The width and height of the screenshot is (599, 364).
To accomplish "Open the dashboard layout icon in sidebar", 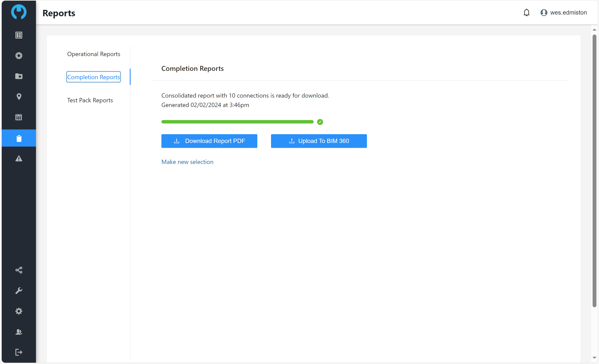I will pos(19,35).
